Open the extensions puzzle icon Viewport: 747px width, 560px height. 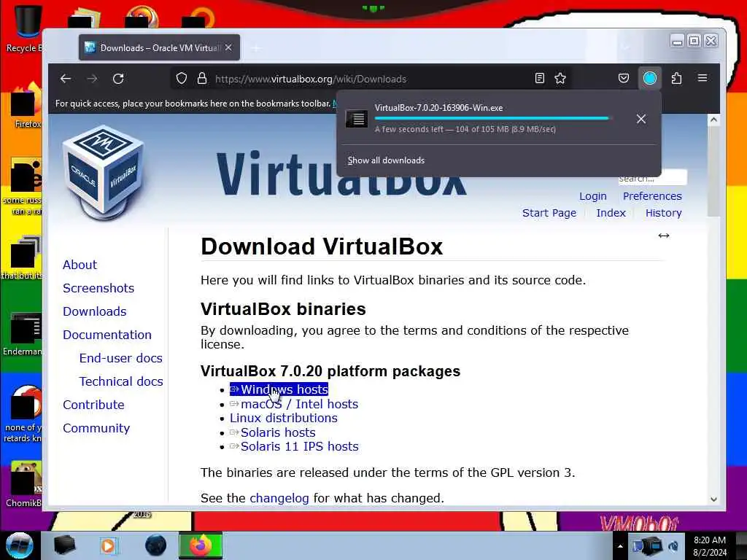coord(676,78)
